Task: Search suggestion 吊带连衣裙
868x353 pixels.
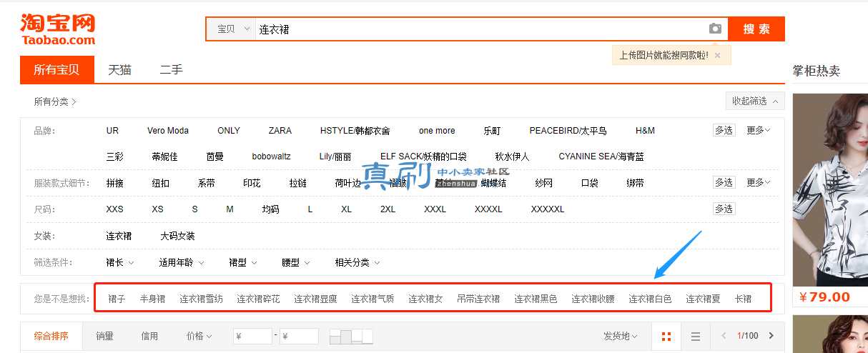Action: pos(478,299)
